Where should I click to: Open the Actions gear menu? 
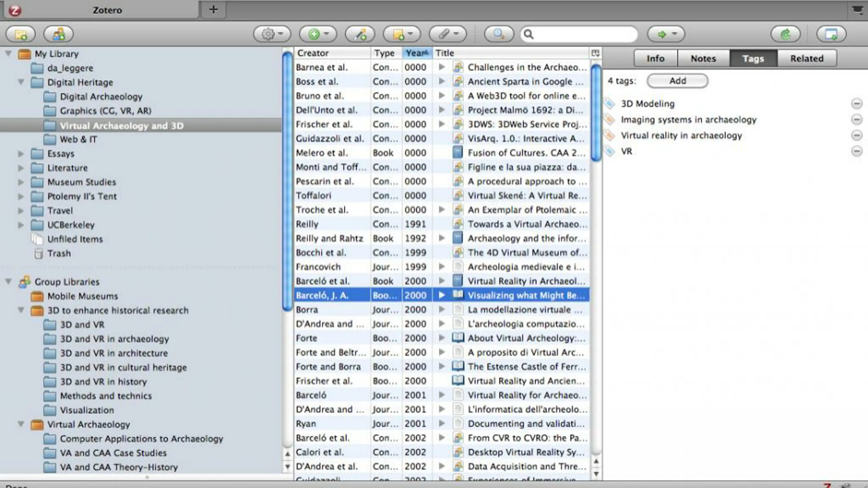[272, 34]
